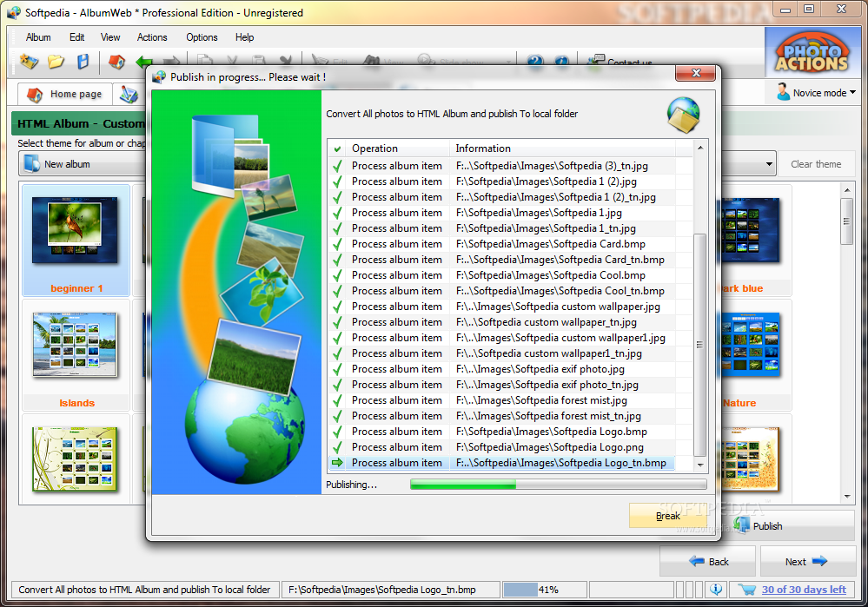Click green check beside forest mist.jpg row

(x=336, y=400)
